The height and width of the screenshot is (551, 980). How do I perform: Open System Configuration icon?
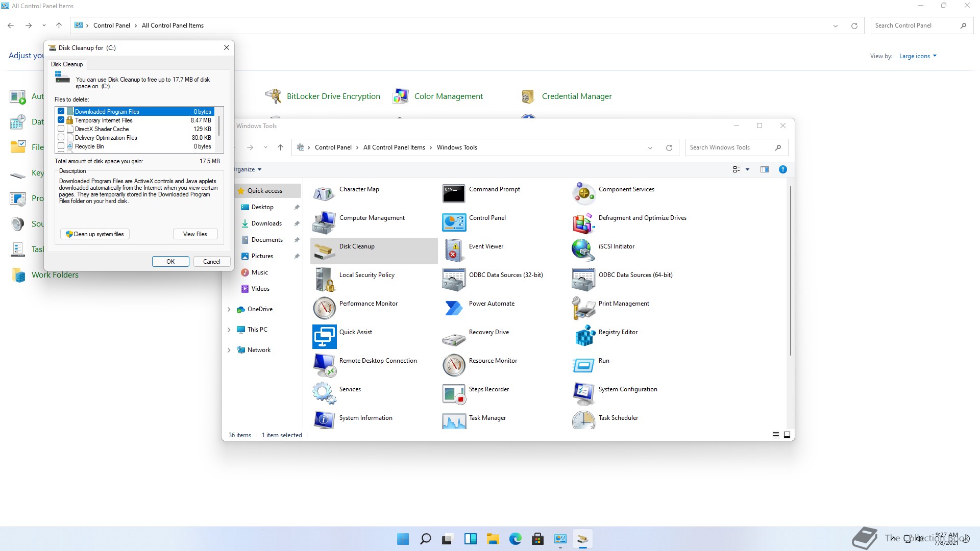point(583,394)
